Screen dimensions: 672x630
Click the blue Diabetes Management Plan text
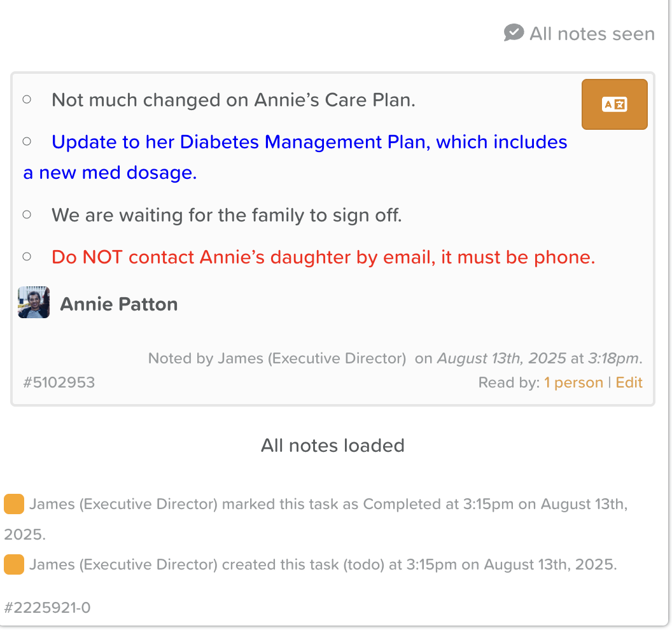tap(295, 157)
